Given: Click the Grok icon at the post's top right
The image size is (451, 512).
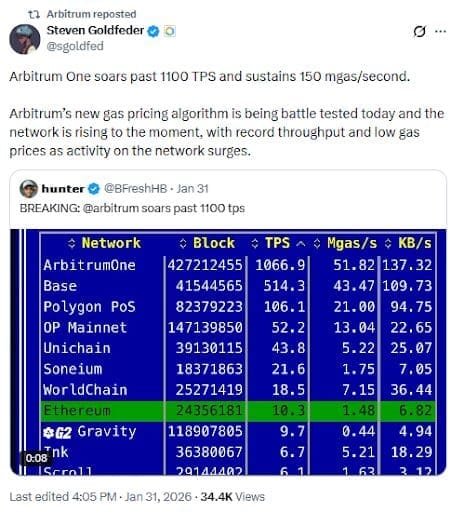Looking at the screenshot, I should click(419, 31).
